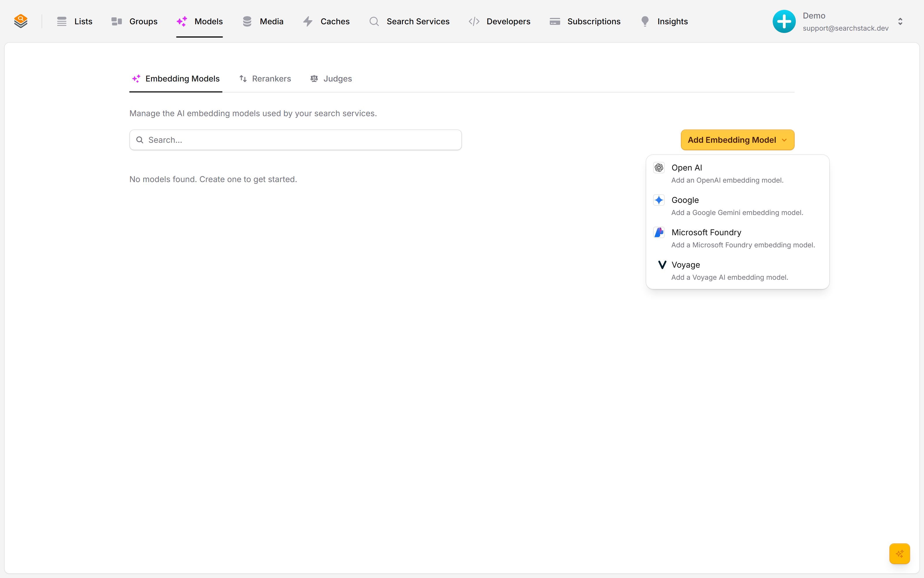The image size is (924, 578).
Task: View the Insights page
Action: point(664,21)
